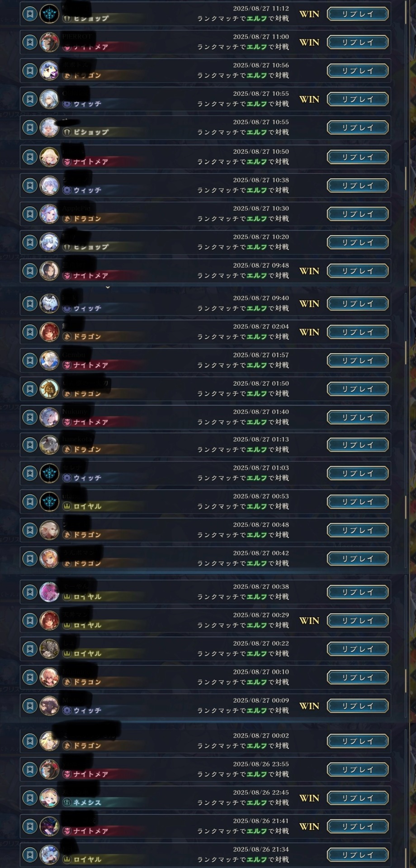Screen dimensions: 416x868
Task: Play replay of the 11:12 win
Action: (x=358, y=14)
